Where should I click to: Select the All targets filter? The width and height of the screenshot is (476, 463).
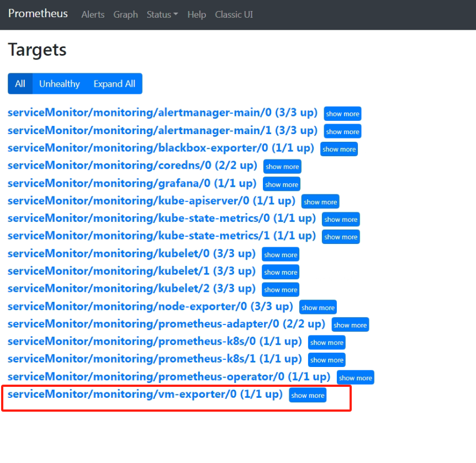[x=20, y=84]
